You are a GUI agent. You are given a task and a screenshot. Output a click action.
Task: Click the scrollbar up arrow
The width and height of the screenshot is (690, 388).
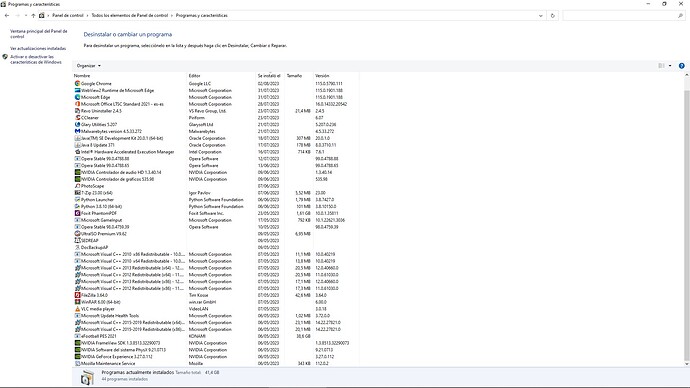[x=686, y=76]
